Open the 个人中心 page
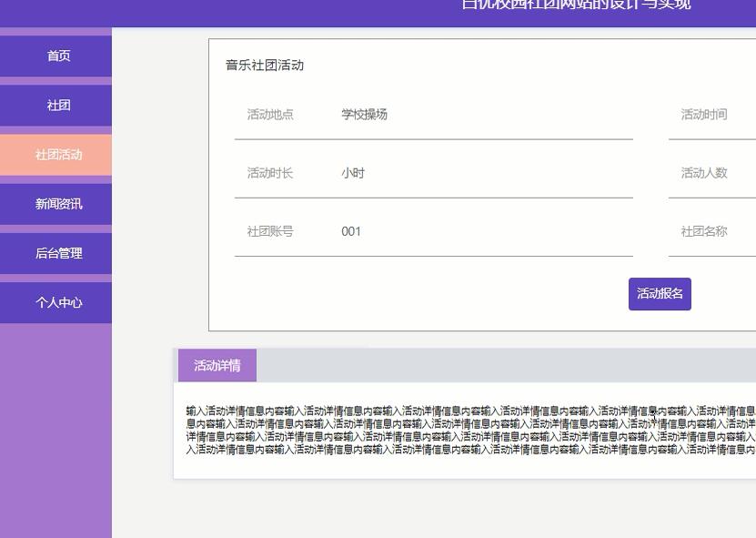 coord(57,301)
